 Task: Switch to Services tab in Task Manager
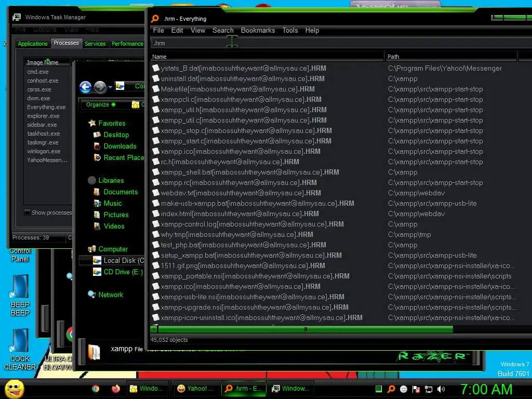click(95, 44)
